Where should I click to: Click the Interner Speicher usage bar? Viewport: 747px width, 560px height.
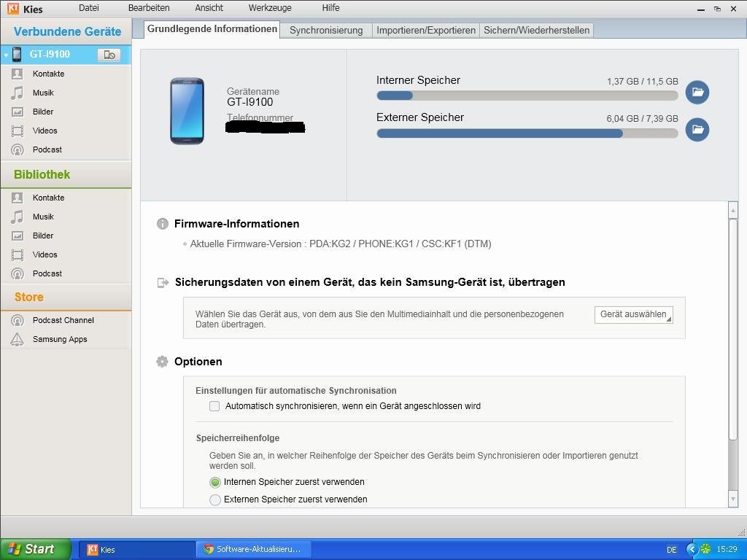[527, 96]
